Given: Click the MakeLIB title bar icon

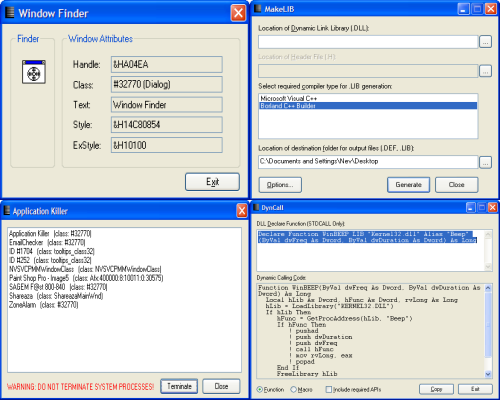Looking at the screenshot, I should pyautogui.click(x=257, y=9).
